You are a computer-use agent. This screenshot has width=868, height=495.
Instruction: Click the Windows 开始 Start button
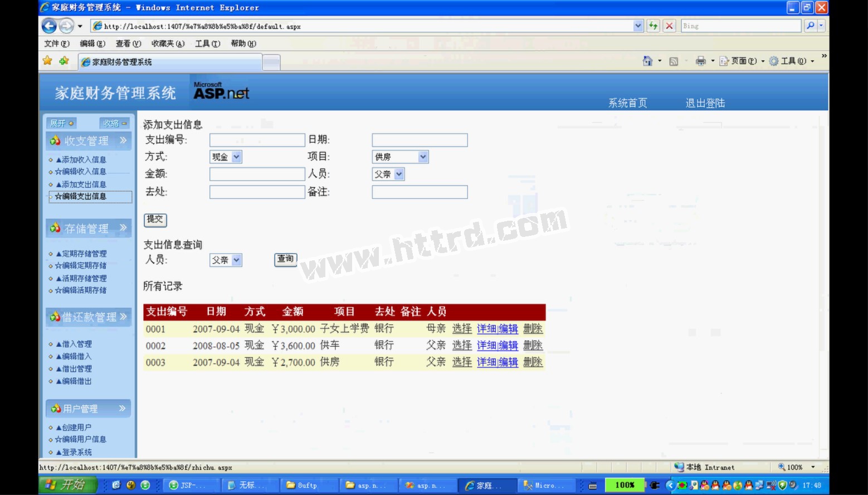(68, 485)
